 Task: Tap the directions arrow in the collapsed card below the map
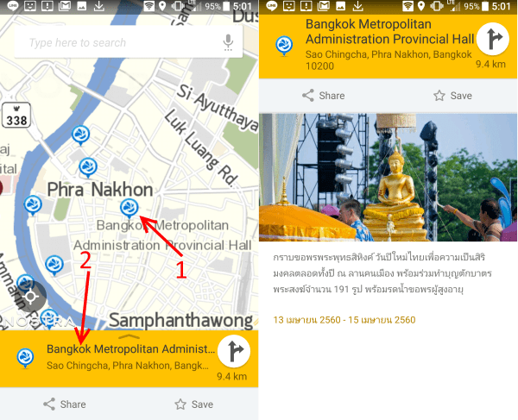pyautogui.click(x=233, y=353)
